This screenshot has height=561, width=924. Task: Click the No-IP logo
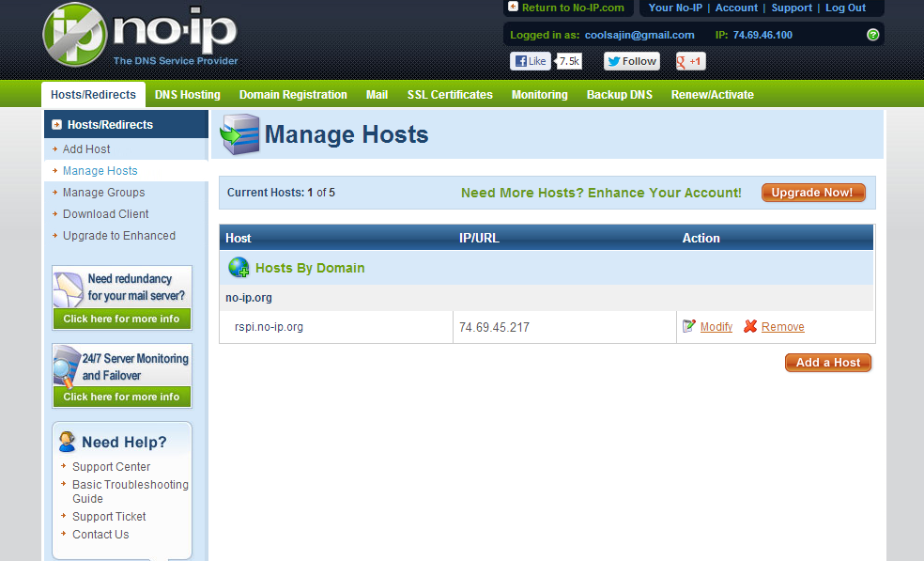point(140,36)
